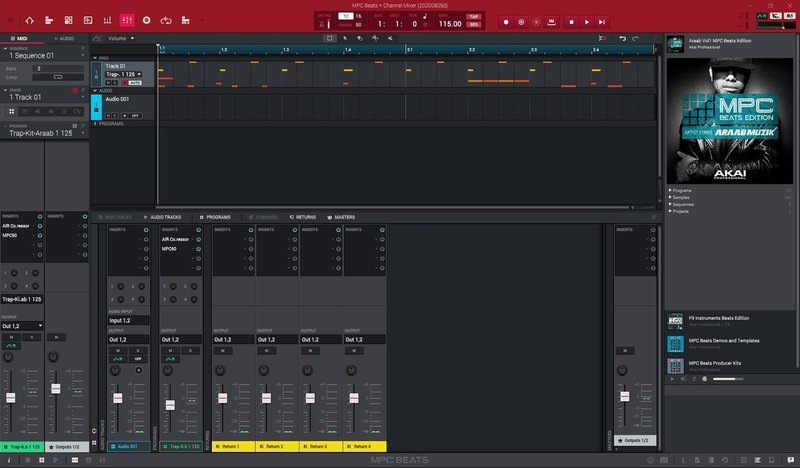800x468 pixels.
Task: Click the record button in transport
Action: [x=506, y=22]
